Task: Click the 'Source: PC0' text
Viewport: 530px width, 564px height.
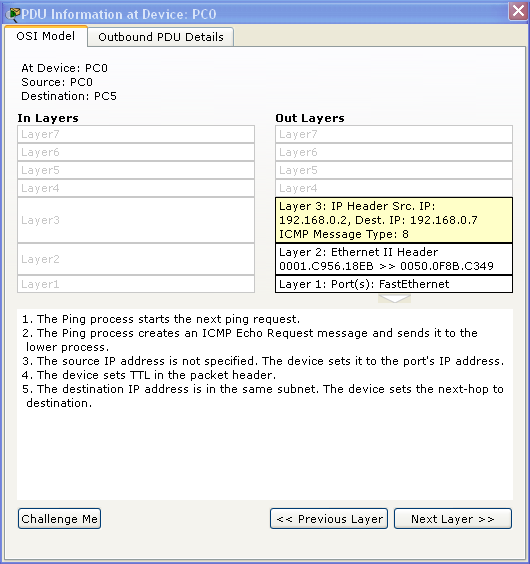Action: click(57, 82)
